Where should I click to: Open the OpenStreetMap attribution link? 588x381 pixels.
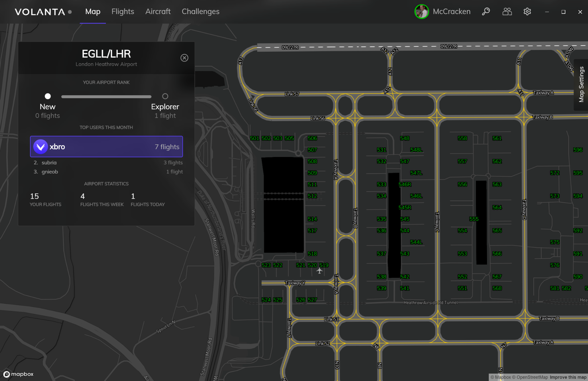click(532, 377)
